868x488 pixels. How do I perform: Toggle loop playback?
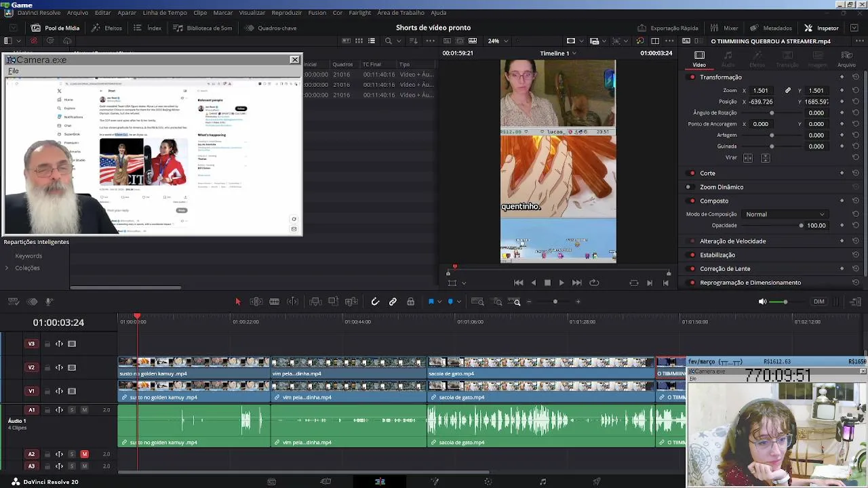pos(594,283)
